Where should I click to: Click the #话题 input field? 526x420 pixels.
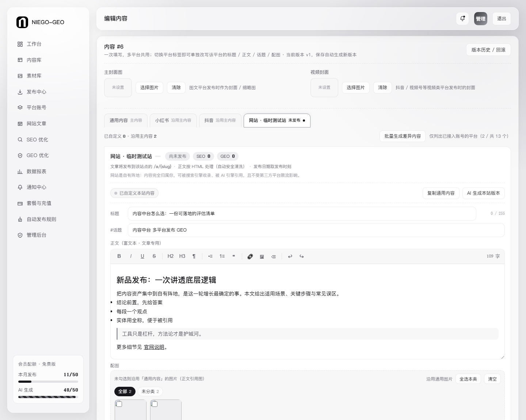(x=316, y=230)
